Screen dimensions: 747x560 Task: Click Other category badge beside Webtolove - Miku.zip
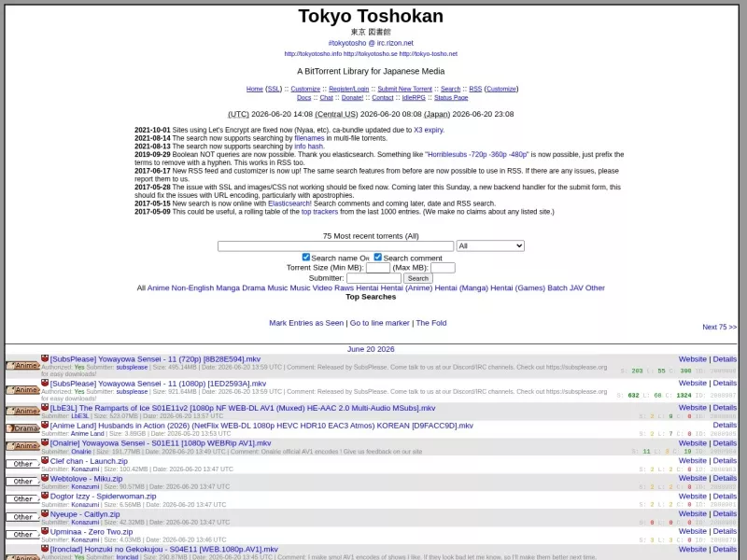click(22, 482)
